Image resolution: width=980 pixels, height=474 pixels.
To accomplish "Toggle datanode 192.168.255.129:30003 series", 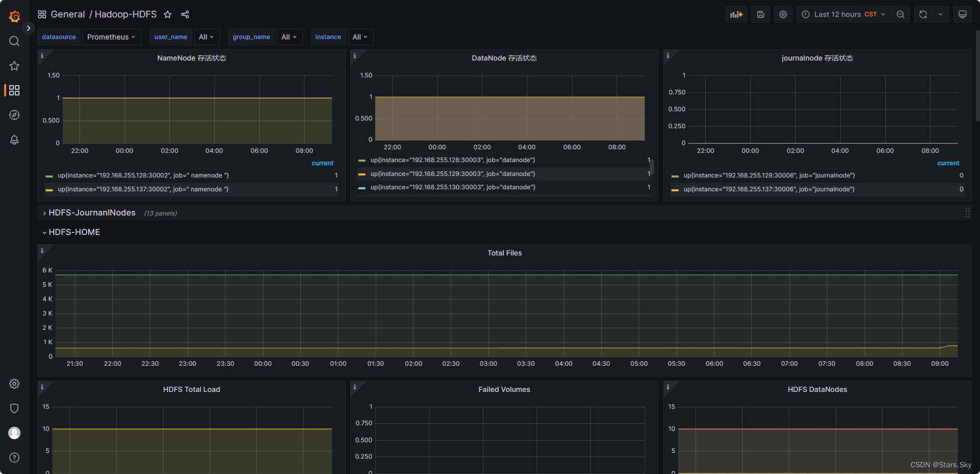I will pyautogui.click(x=453, y=174).
